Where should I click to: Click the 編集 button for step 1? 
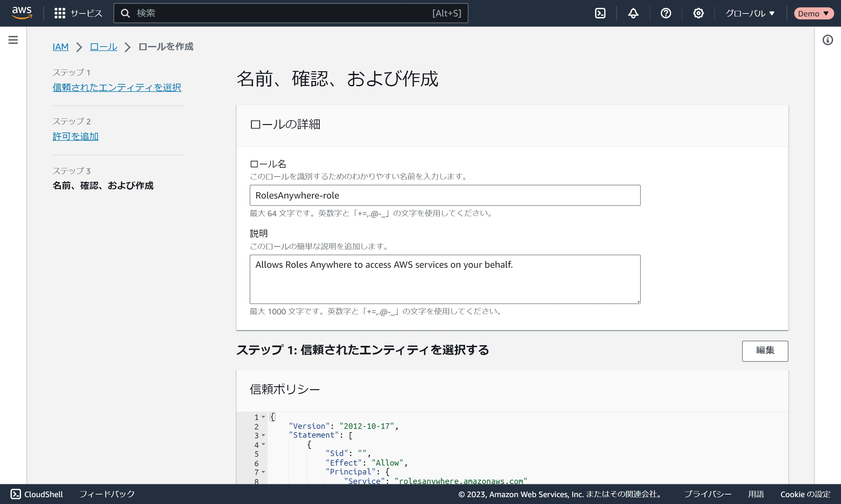[765, 351]
